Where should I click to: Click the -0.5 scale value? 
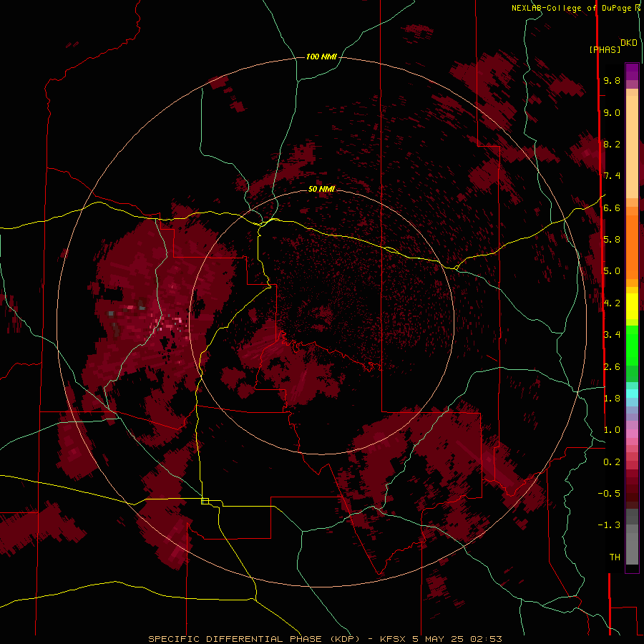[x=609, y=494]
